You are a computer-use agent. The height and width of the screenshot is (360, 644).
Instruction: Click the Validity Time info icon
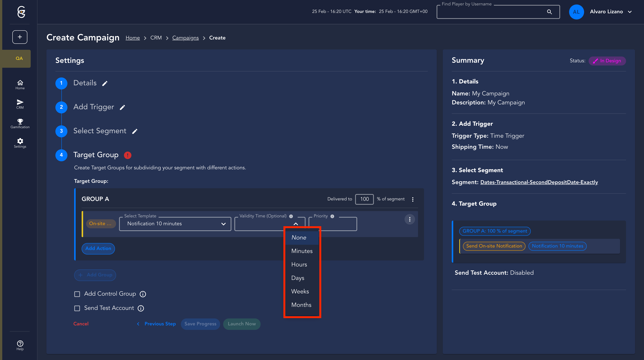point(291,216)
